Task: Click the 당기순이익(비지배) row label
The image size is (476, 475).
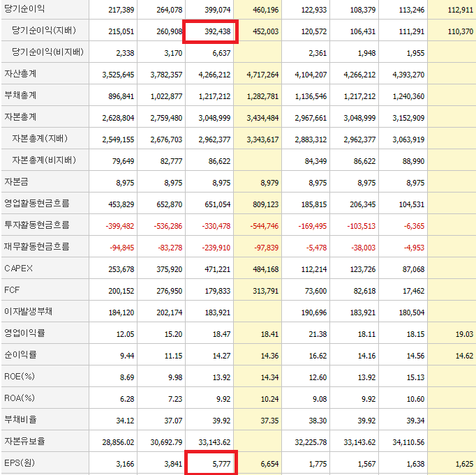Action: (x=47, y=52)
